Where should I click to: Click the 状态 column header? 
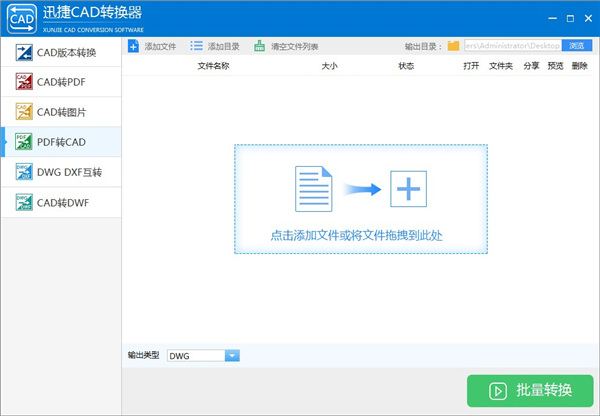click(406, 66)
